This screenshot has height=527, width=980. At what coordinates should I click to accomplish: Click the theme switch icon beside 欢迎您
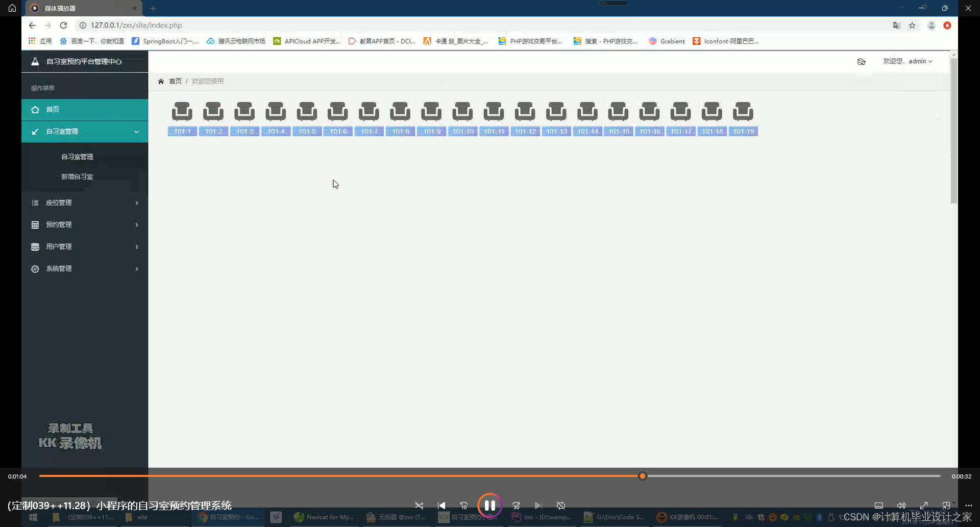[861, 62]
